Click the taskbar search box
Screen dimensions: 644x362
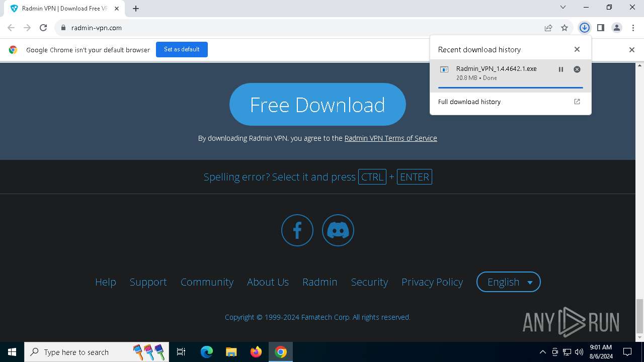[x=98, y=352]
